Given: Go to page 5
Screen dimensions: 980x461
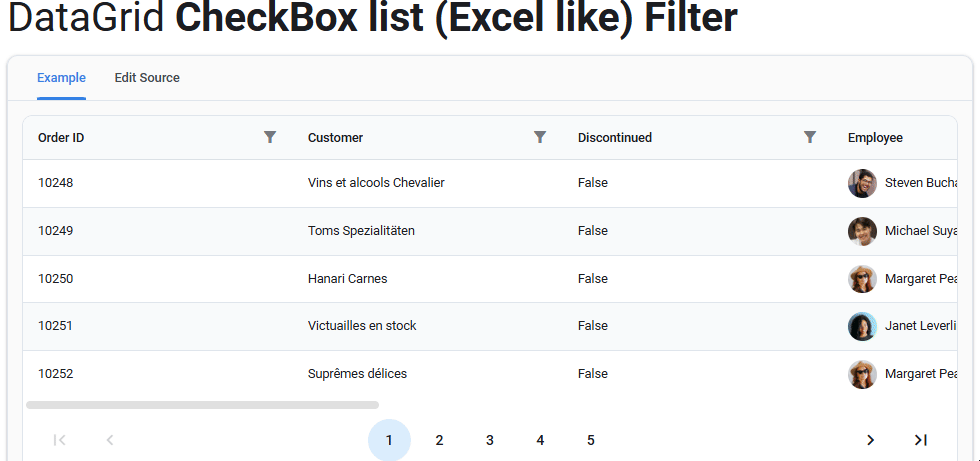Looking at the screenshot, I should tap(591, 440).
